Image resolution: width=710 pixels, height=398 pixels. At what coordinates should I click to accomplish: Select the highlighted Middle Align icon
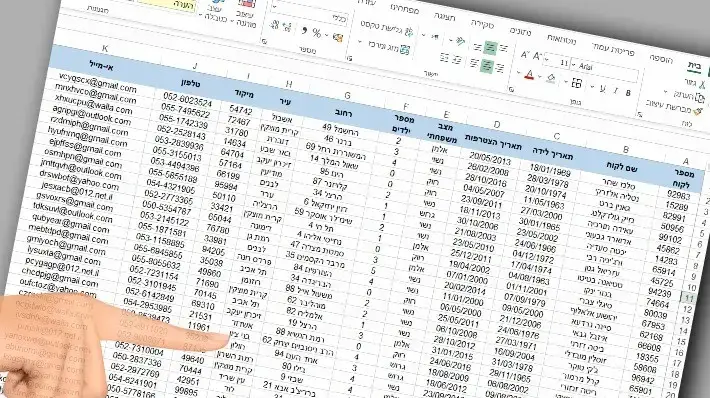[x=490, y=47]
